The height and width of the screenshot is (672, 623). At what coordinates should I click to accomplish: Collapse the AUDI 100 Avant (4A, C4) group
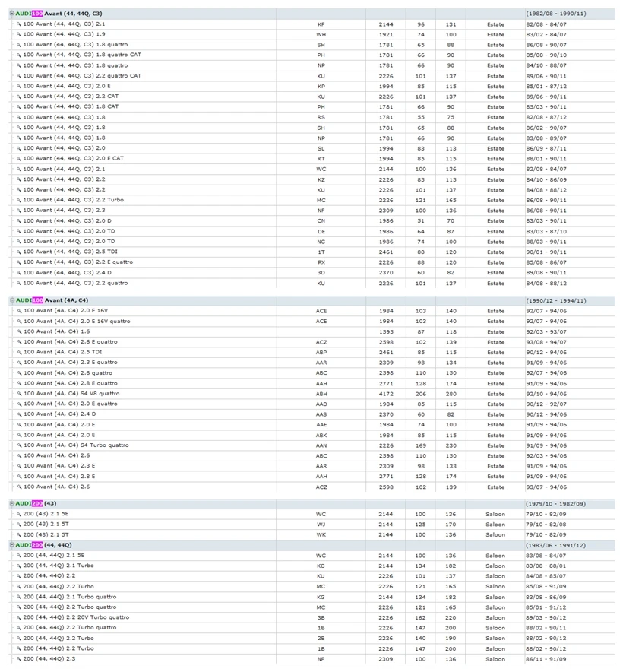pos(12,300)
